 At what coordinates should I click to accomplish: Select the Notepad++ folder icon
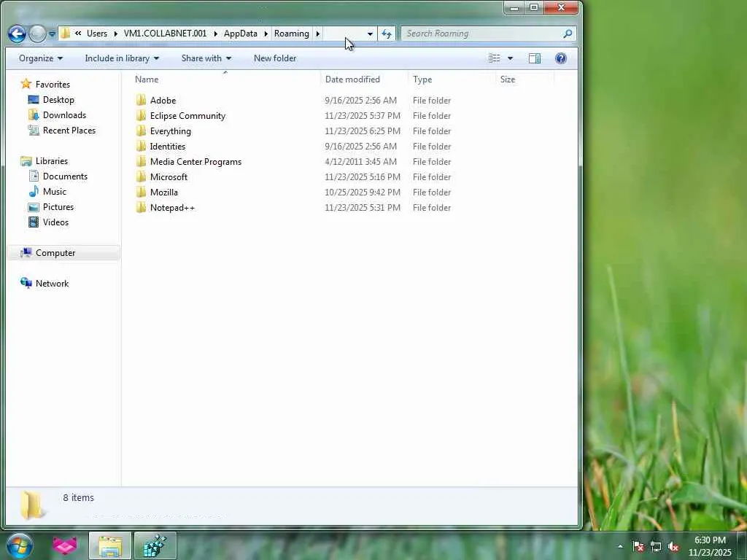pos(141,207)
